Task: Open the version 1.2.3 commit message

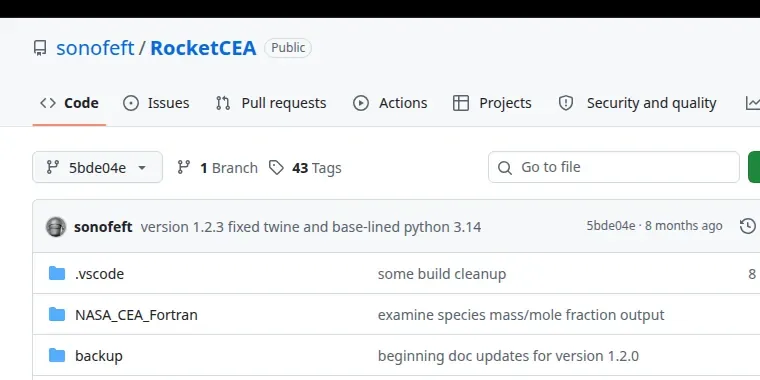Action: coord(311,227)
